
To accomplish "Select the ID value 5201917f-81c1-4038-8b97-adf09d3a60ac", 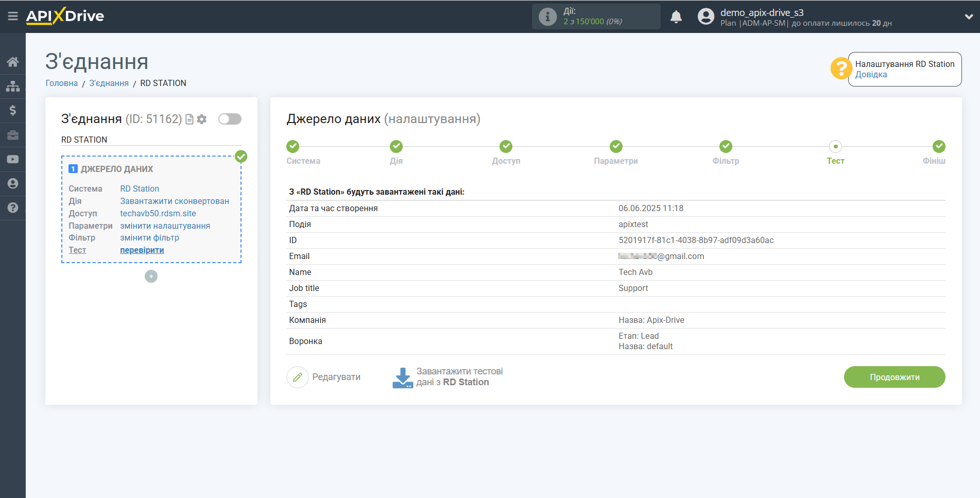I will [696, 241].
